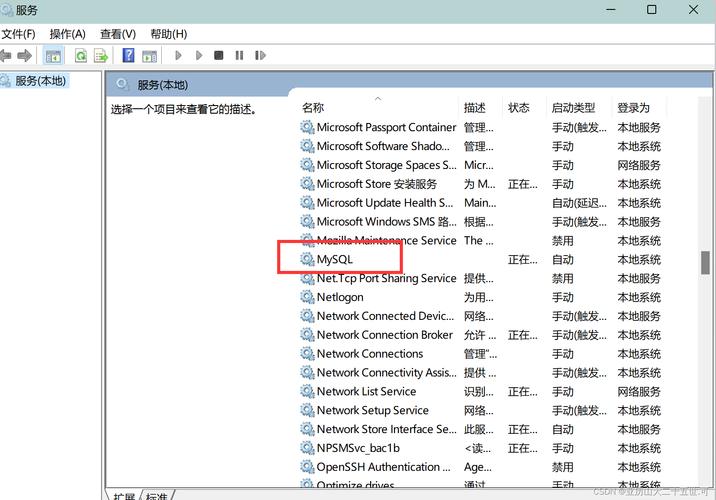Open the 文件(F) menu
The width and height of the screenshot is (716, 500).
tap(19, 34)
